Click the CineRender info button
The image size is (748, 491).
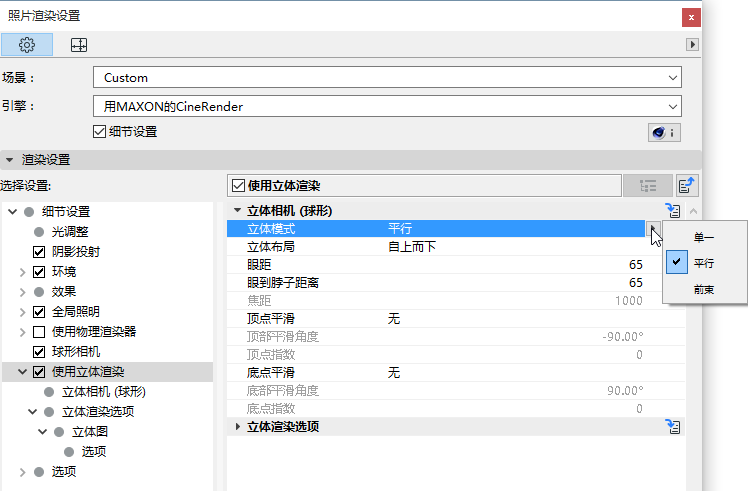click(x=664, y=132)
